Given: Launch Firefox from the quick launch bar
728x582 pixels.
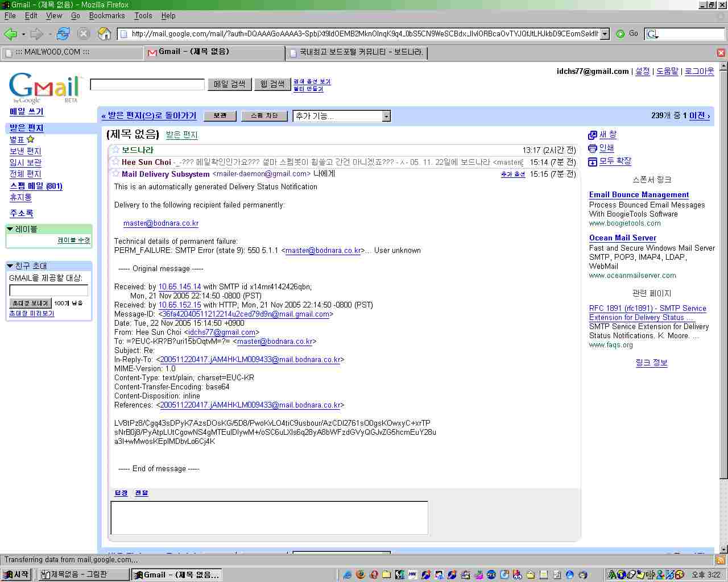Looking at the screenshot, I should point(361,575).
